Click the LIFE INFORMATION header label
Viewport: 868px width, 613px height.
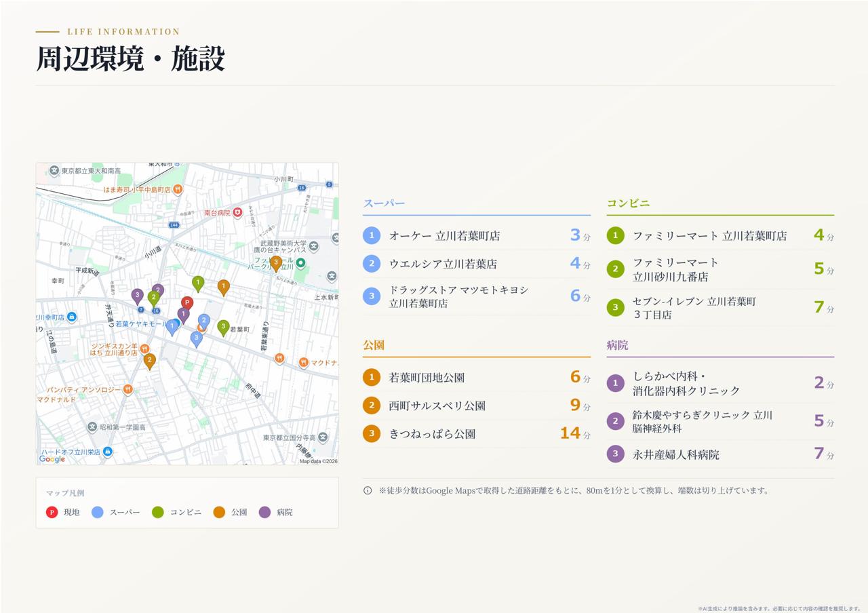pos(123,32)
